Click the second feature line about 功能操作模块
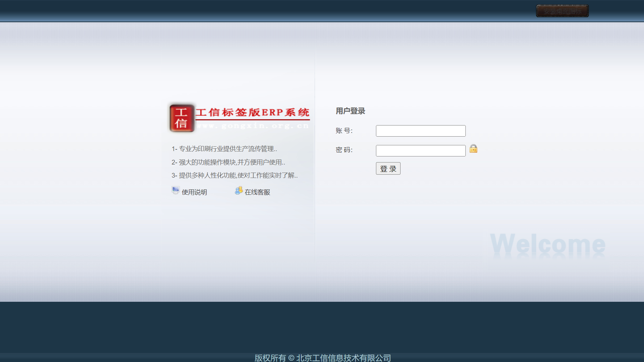The image size is (644, 362). [x=228, y=162]
